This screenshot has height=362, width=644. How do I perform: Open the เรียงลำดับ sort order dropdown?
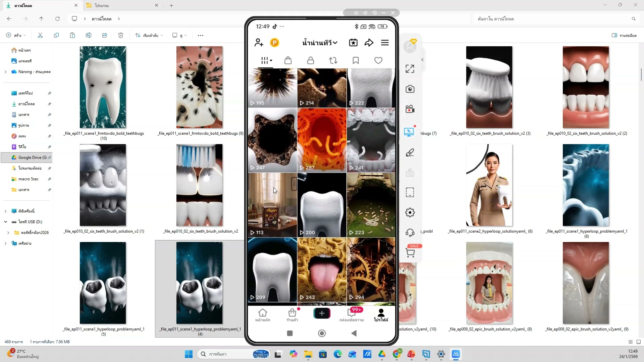point(149,35)
